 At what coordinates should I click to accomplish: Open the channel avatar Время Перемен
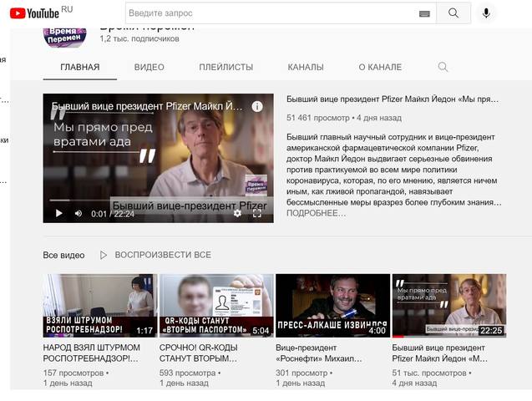click(x=65, y=37)
